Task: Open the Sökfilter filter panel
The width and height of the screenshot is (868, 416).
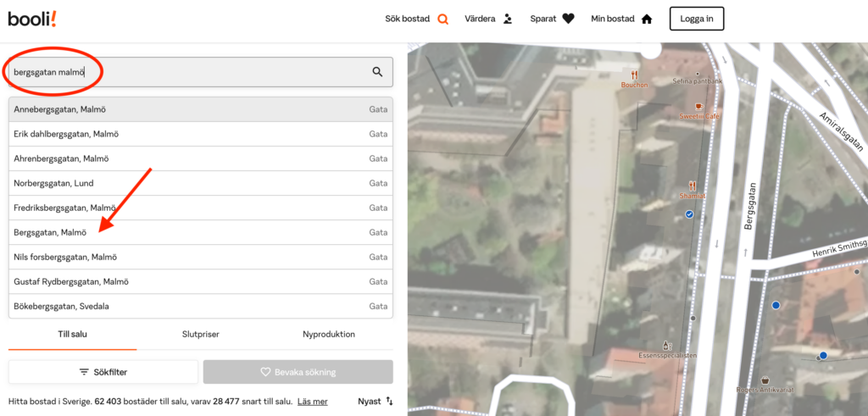Action: pos(103,372)
